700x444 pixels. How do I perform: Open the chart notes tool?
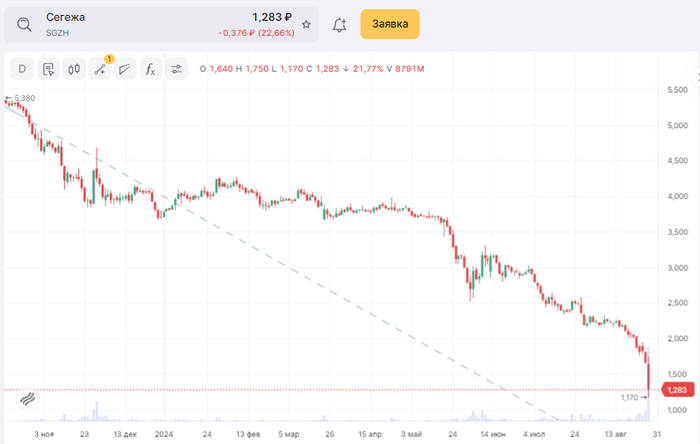coord(47,69)
